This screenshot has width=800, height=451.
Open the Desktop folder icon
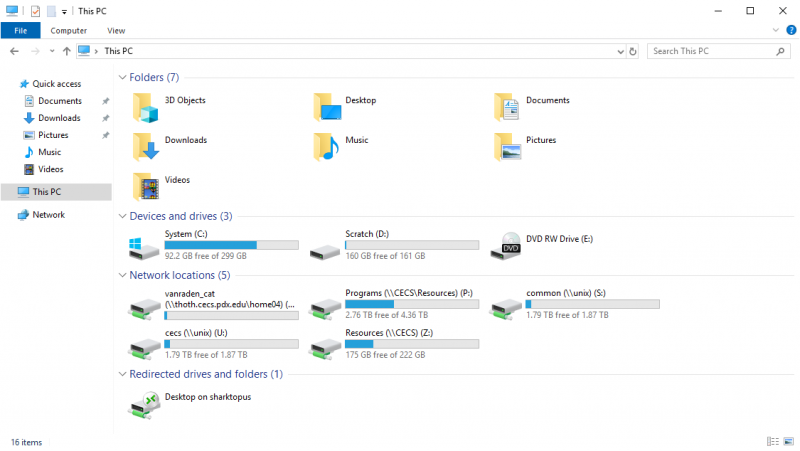pyautogui.click(x=327, y=108)
